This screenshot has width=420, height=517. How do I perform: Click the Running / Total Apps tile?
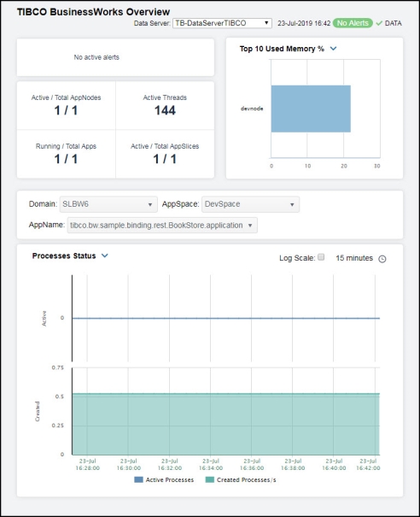coord(67,154)
